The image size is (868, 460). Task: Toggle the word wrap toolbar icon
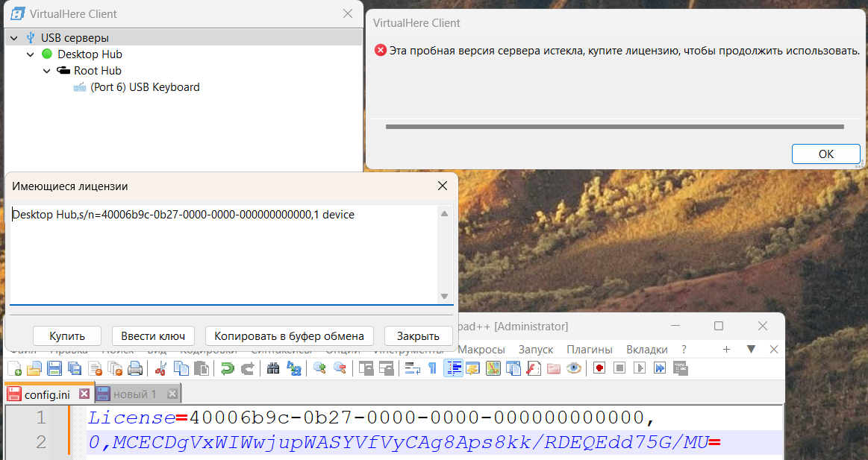[x=412, y=368]
